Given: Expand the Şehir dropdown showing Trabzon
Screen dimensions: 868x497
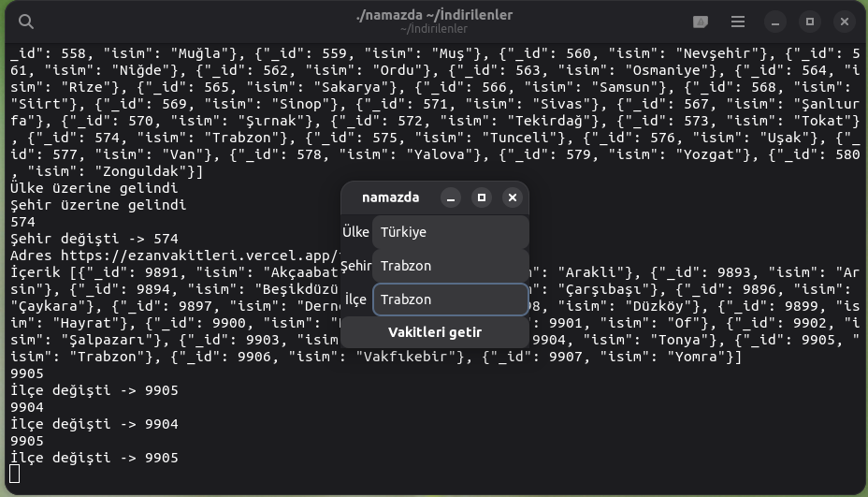Looking at the screenshot, I should pos(450,266).
